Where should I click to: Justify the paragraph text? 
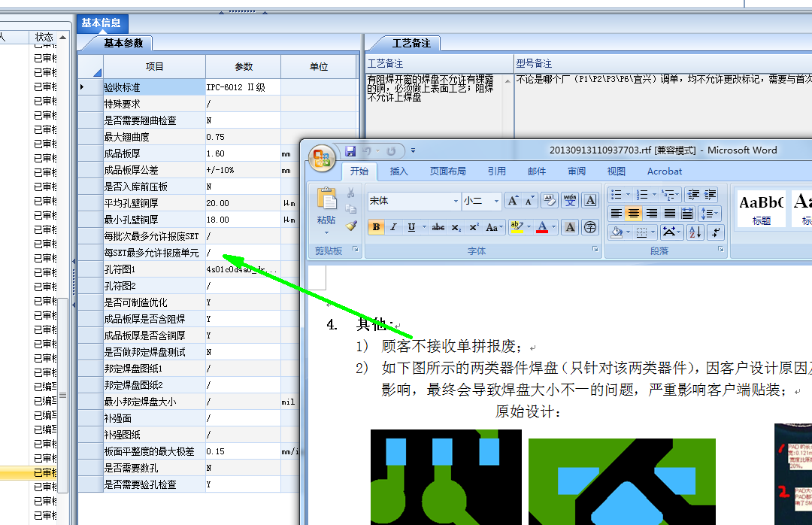(x=670, y=214)
